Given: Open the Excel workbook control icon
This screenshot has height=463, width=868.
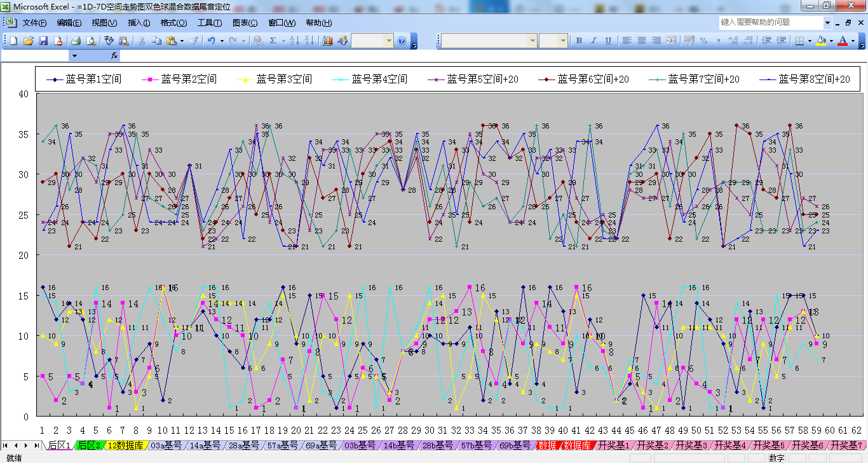Looking at the screenshot, I should [x=11, y=22].
